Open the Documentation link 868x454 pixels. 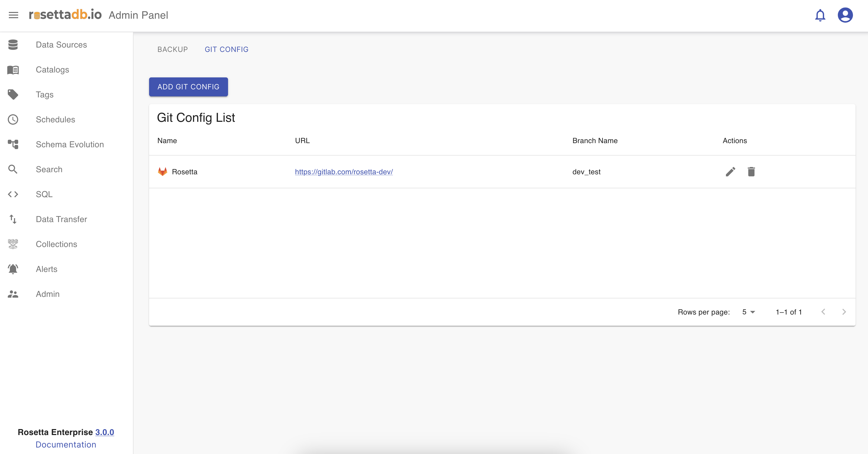click(66, 445)
